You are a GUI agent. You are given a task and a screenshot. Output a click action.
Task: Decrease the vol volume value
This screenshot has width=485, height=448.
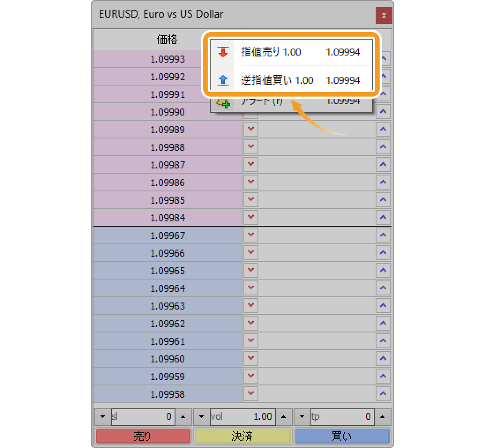(x=201, y=417)
